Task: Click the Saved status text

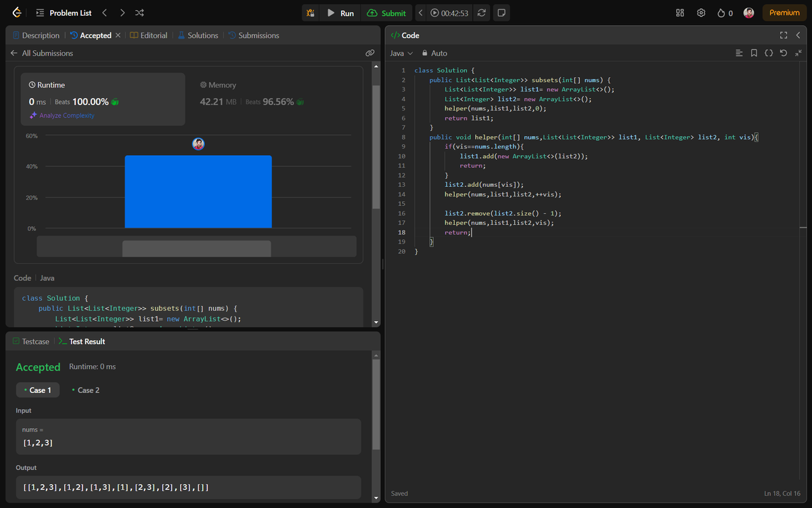Action: tap(399, 493)
